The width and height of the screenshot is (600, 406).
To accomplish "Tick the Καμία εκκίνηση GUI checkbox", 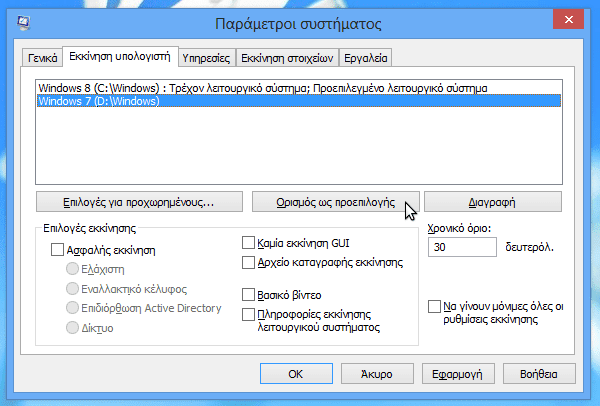I will click(x=248, y=243).
